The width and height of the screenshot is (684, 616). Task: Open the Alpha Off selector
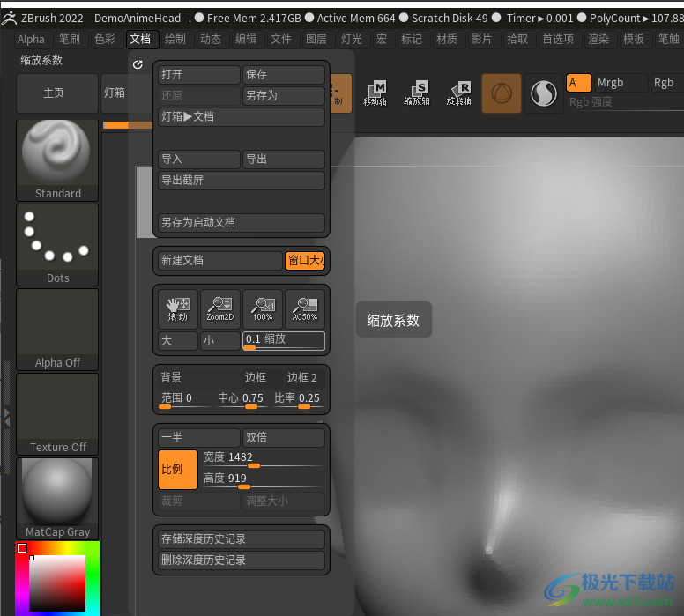click(57, 330)
